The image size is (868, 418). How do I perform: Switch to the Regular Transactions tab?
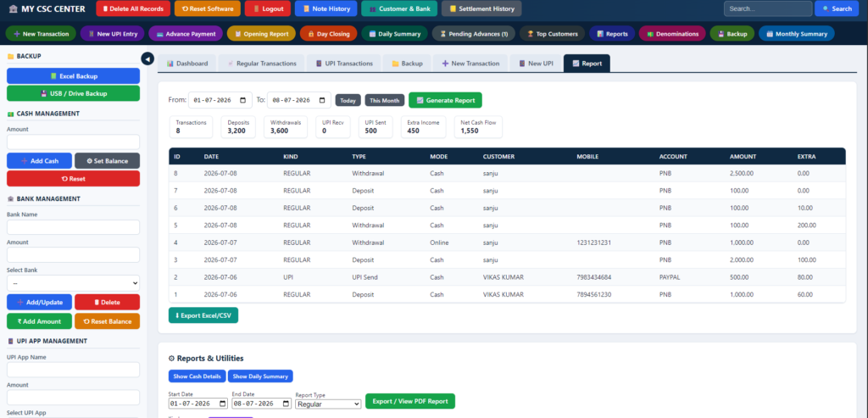tap(261, 64)
